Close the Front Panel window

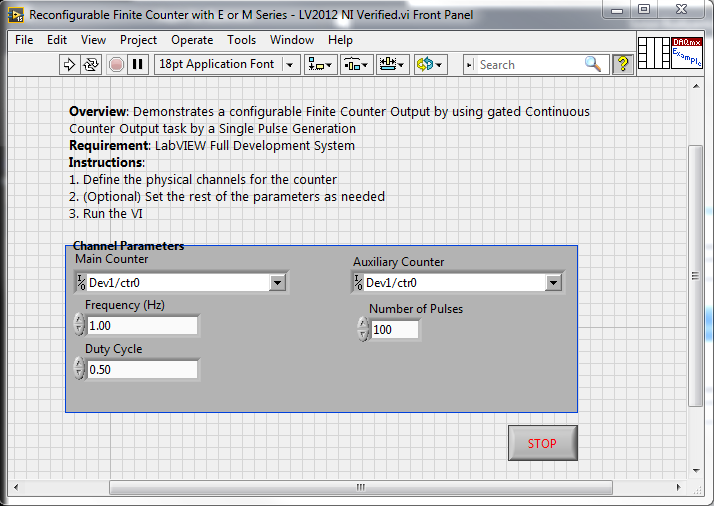click(x=681, y=10)
